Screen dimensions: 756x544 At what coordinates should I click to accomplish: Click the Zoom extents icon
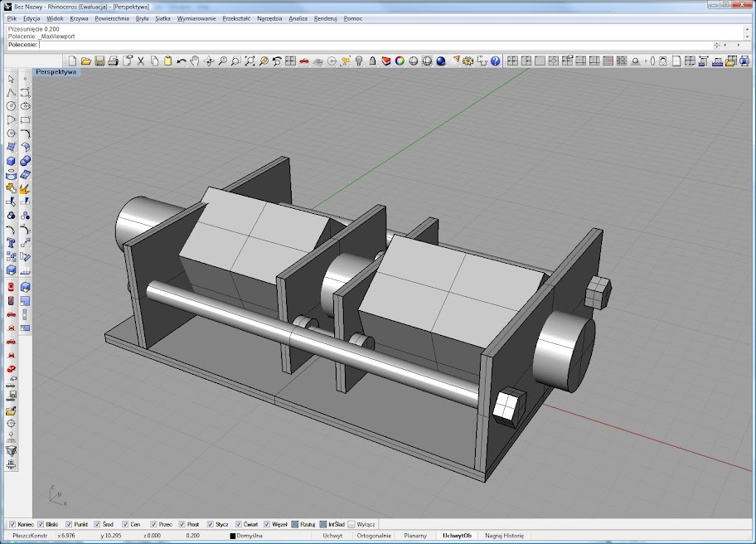click(x=250, y=61)
